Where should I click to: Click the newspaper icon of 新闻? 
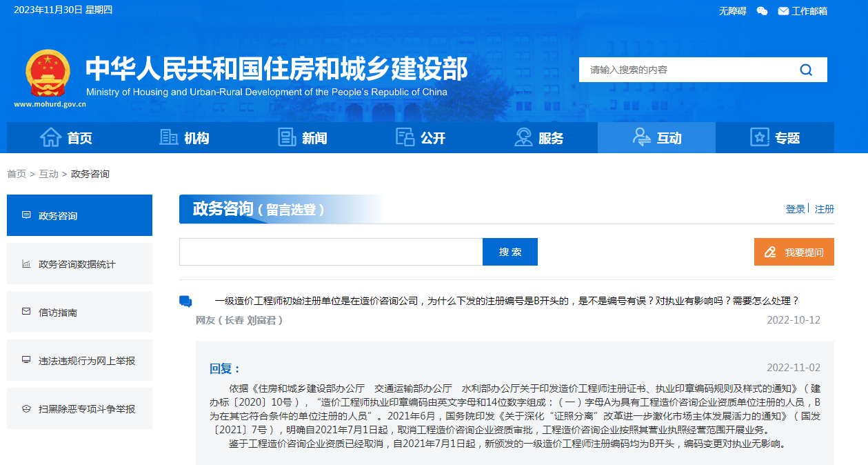coord(287,137)
